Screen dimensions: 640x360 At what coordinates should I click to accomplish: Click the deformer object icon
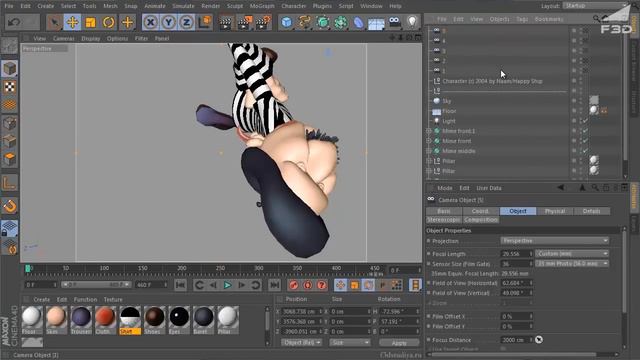pos(358,22)
